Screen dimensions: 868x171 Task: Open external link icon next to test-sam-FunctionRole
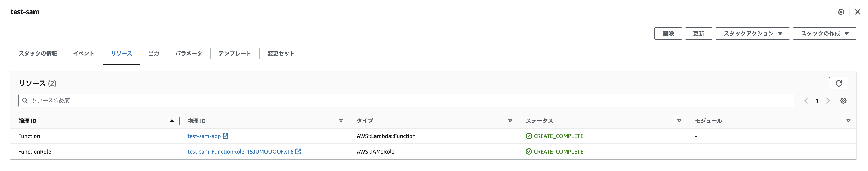tap(298, 152)
